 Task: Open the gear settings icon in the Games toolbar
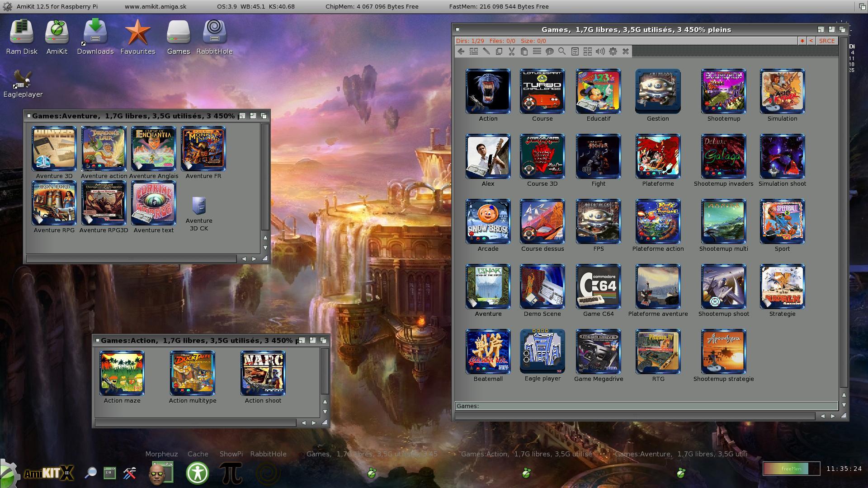613,52
